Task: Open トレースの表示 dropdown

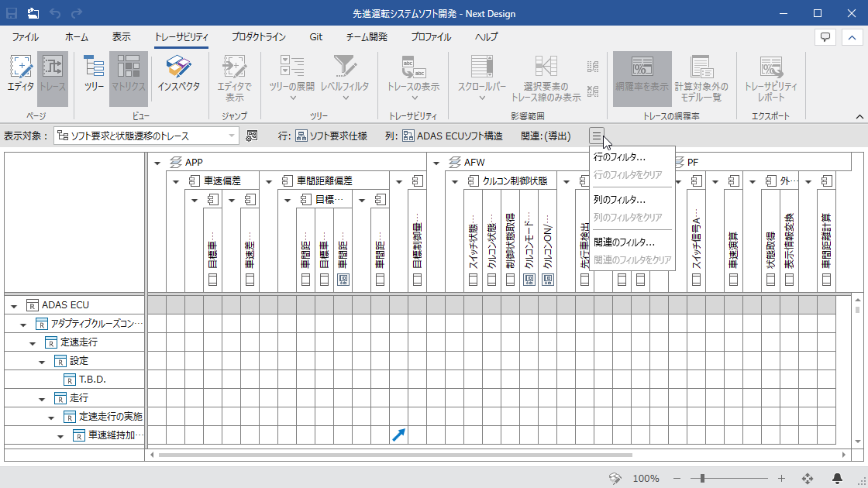Action: tap(414, 78)
